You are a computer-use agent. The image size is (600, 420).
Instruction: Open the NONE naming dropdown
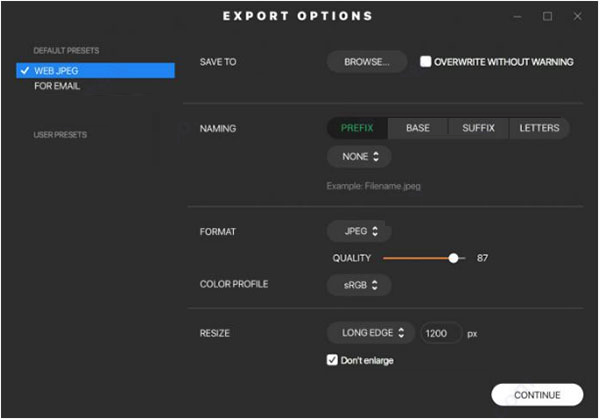(358, 157)
